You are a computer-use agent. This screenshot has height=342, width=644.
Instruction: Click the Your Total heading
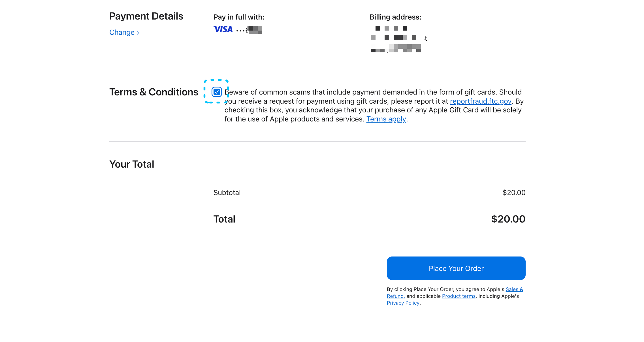click(132, 164)
